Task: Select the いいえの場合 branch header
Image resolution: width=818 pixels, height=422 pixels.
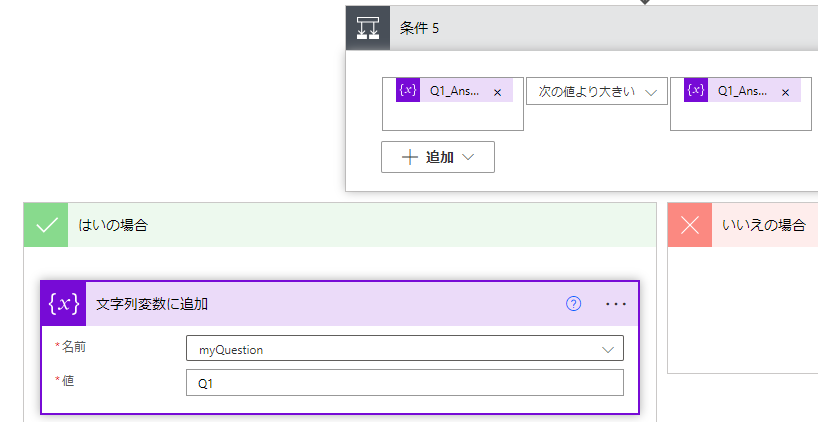Action: pos(764,225)
